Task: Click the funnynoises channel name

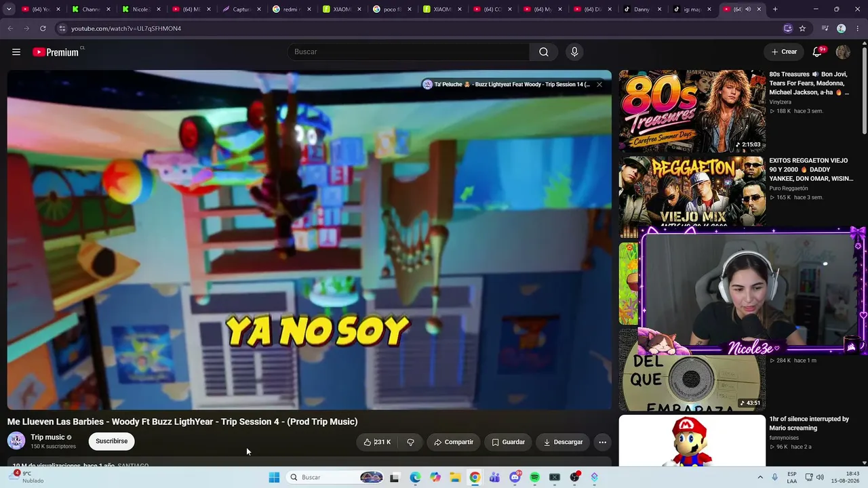Action: 784,438
